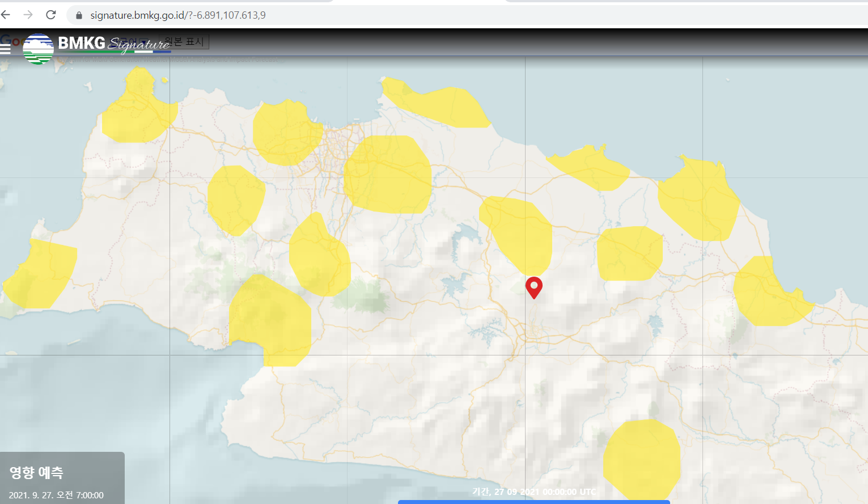This screenshot has height=504, width=868.
Task: Click the BMKG round logo
Action: 38,49
